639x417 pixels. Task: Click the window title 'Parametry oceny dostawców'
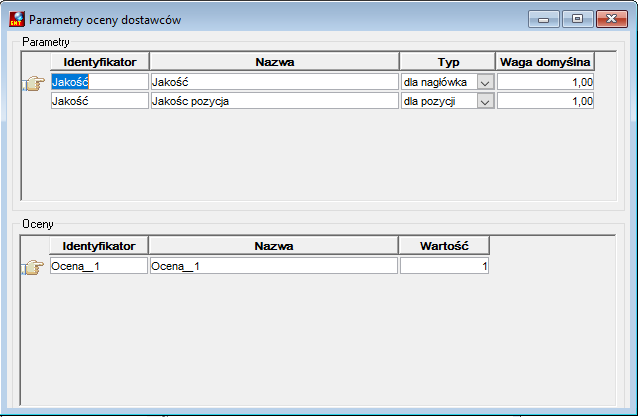tap(105, 20)
